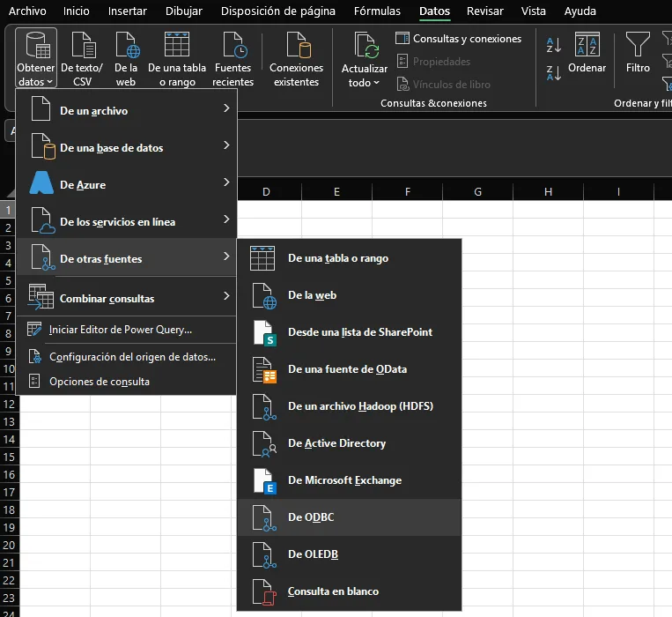Screen dimensions: 672x617
Task: Select De Active Directory
Action: point(350,443)
